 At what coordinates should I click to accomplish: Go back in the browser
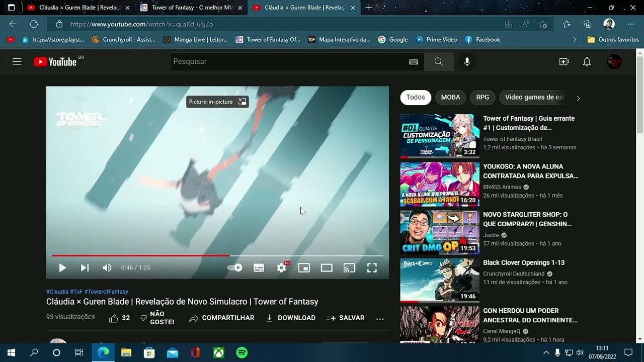[x=13, y=24]
